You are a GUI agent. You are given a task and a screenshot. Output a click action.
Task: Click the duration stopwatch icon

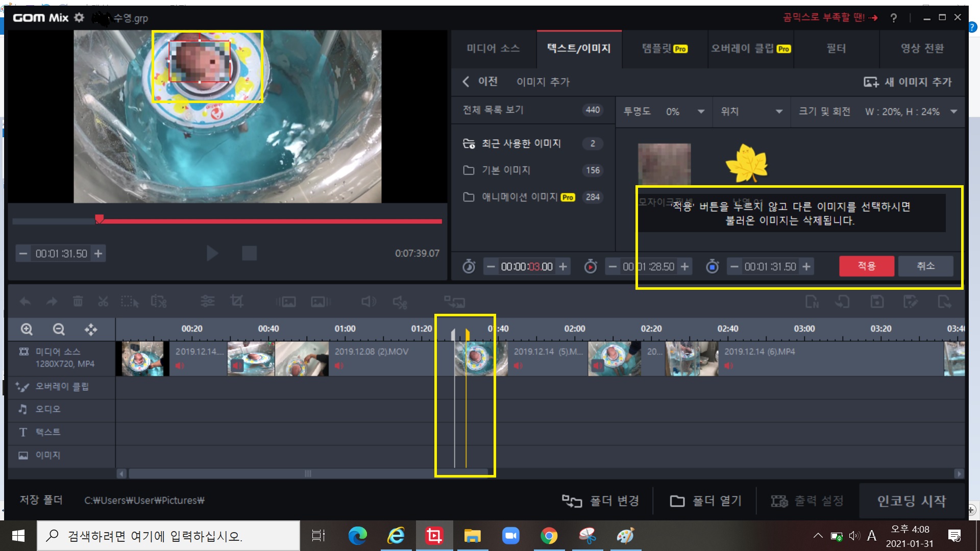pyautogui.click(x=469, y=266)
